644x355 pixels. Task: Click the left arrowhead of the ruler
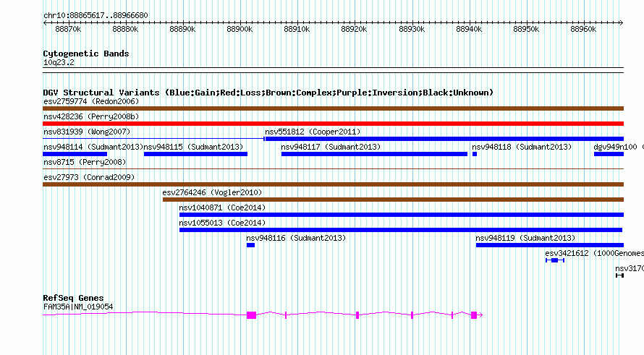click(45, 22)
